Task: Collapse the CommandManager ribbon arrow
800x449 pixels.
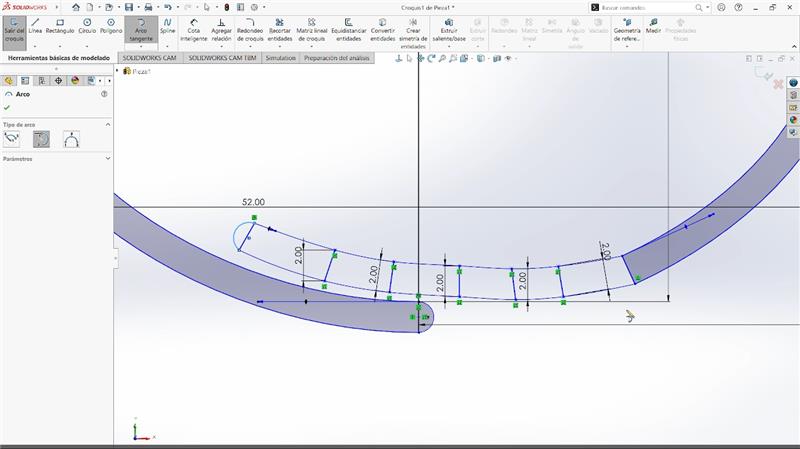Action: 794,46
